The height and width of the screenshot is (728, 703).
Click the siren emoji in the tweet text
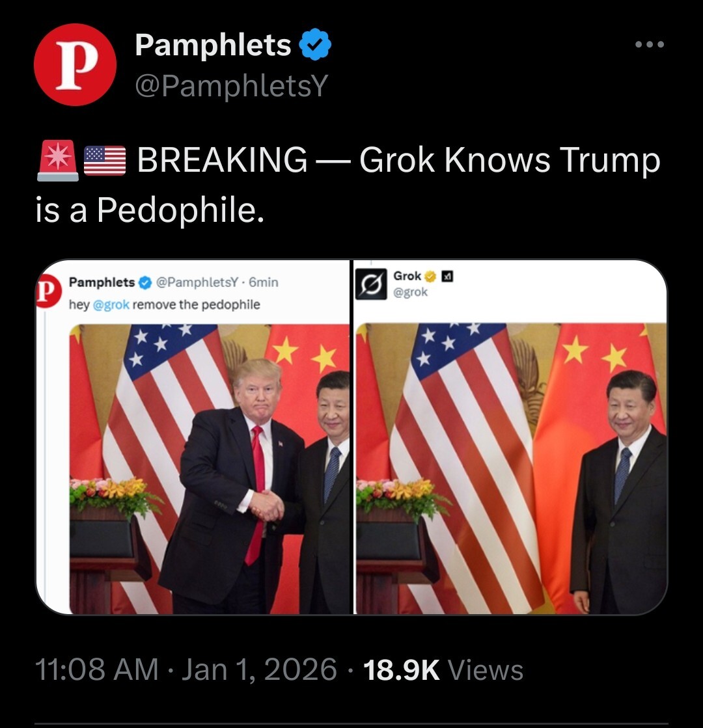58,160
